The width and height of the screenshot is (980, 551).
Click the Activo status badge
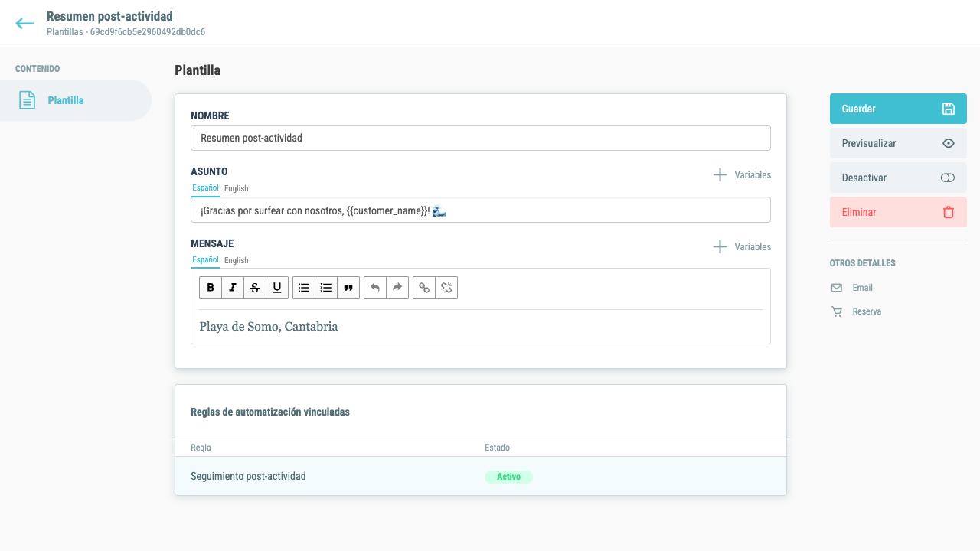coord(508,477)
